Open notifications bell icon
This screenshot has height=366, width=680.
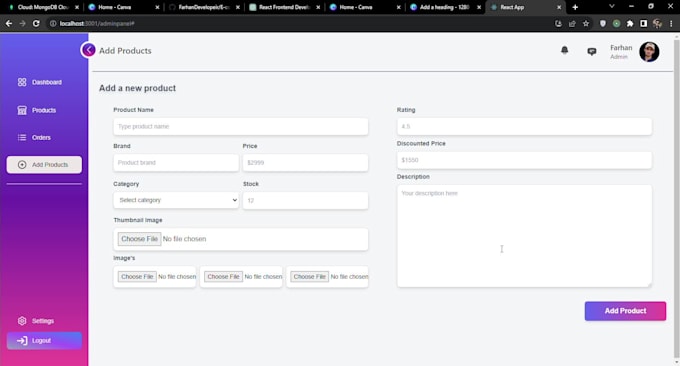click(x=564, y=50)
